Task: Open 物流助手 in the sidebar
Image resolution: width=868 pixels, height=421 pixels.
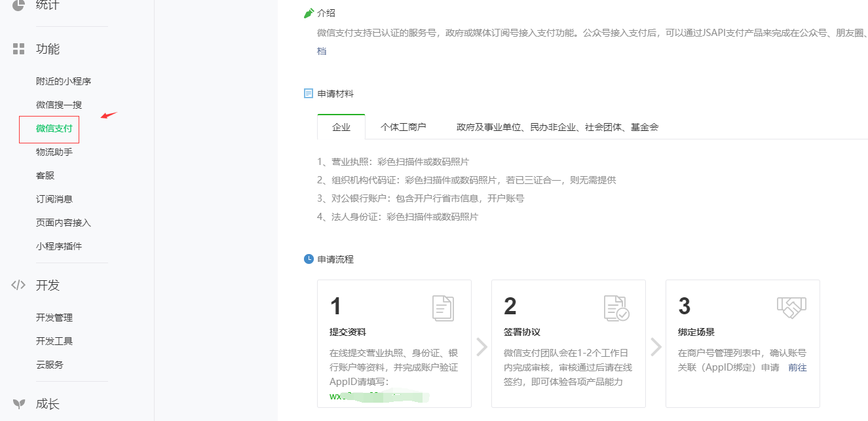Action: tap(54, 152)
